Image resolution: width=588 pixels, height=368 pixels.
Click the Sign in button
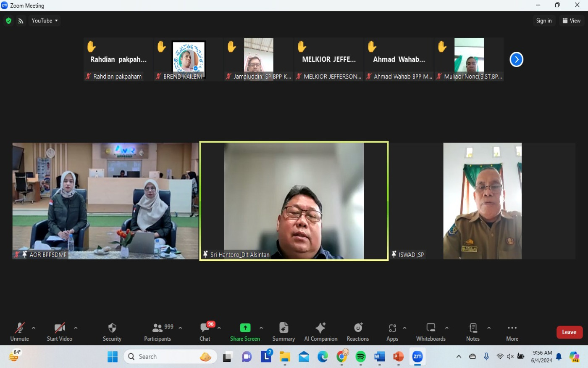tap(543, 21)
